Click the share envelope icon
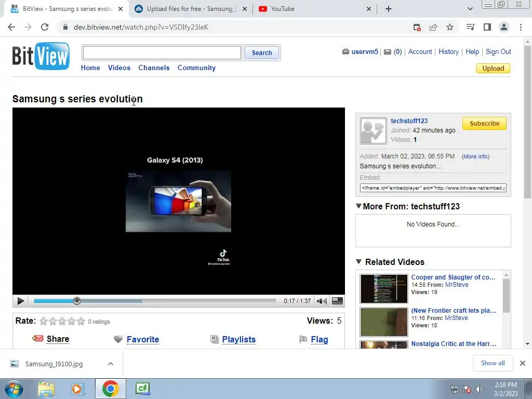Screen dimensions: 532x399 pyautogui.click(x=37, y=338)
